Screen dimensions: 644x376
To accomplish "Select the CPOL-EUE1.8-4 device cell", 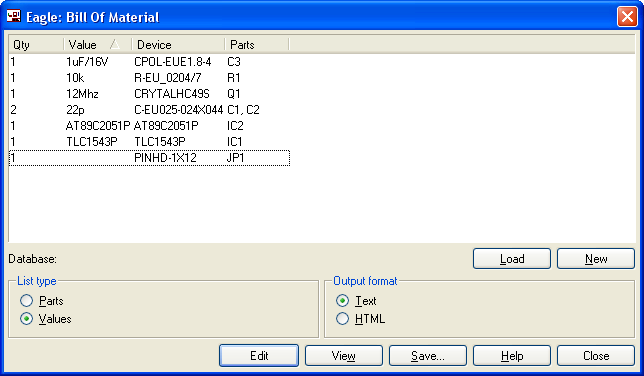I will pyautogui.click(x=172, y=62).
